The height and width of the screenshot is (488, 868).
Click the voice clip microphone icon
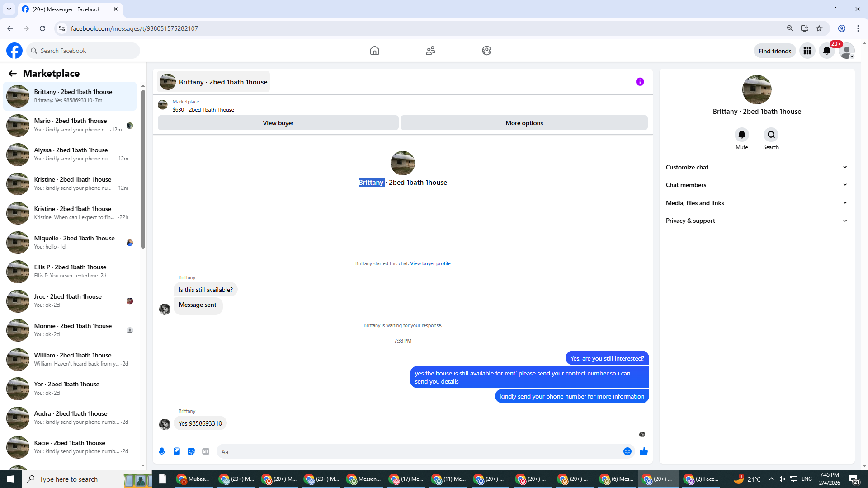pos(162,451)
